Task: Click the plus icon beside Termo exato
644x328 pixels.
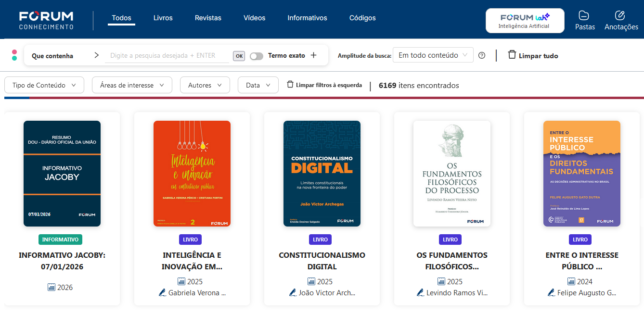Action: 313,55
